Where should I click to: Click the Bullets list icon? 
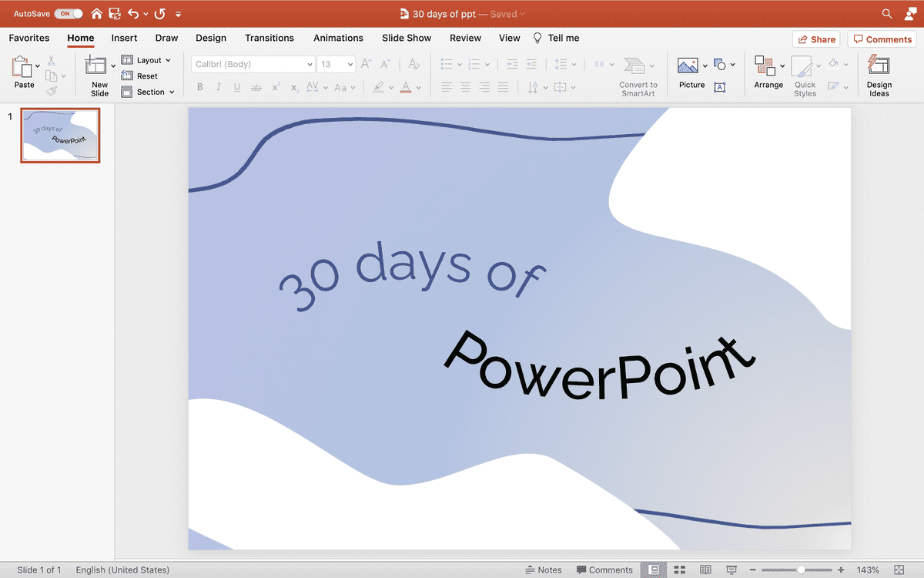[447, 64]
